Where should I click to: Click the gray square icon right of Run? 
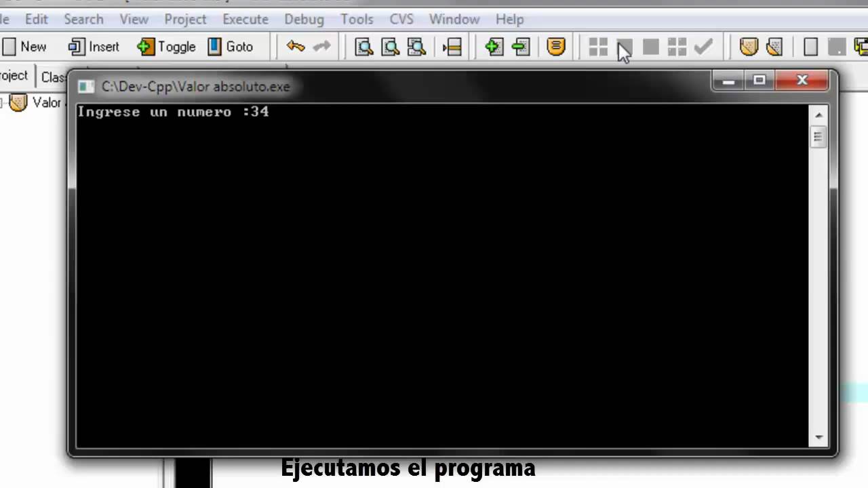[x=651, y=46]
